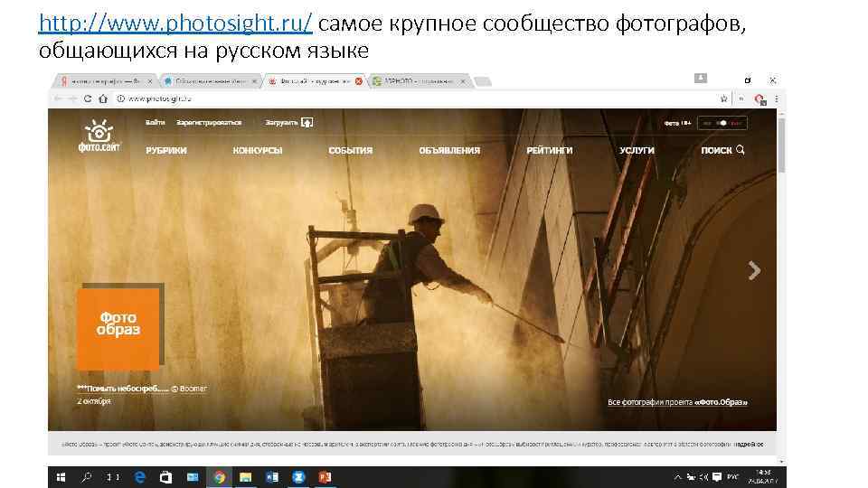Open the События menu

pos(351,151)
